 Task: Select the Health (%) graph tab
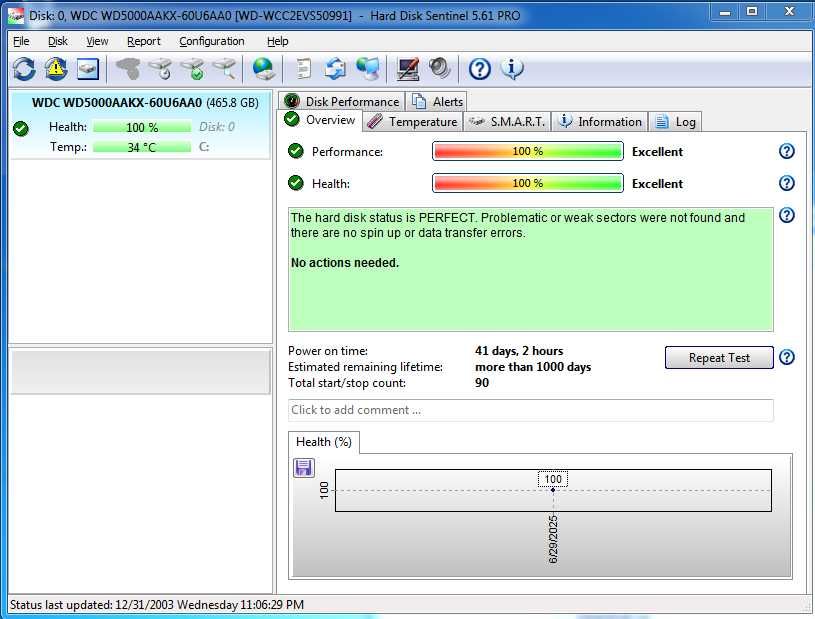(323, 442)
